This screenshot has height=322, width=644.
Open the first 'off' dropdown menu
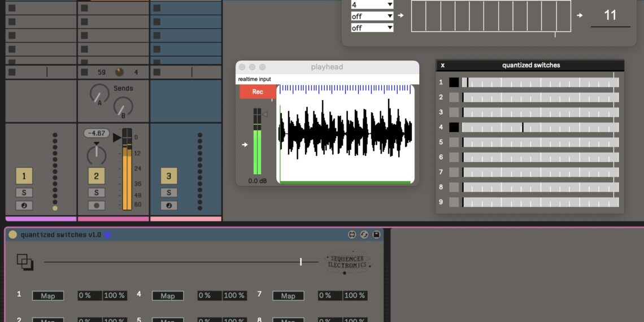point(372,16)
